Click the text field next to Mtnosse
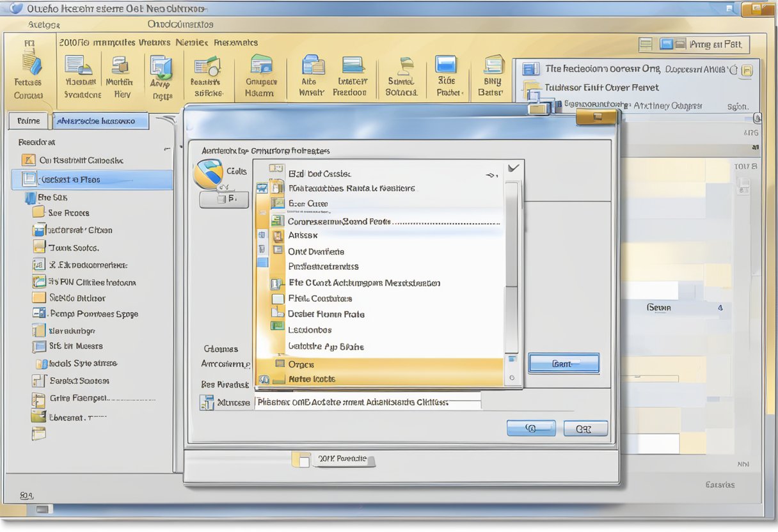778x532 pixels. [x=367, y=402]
